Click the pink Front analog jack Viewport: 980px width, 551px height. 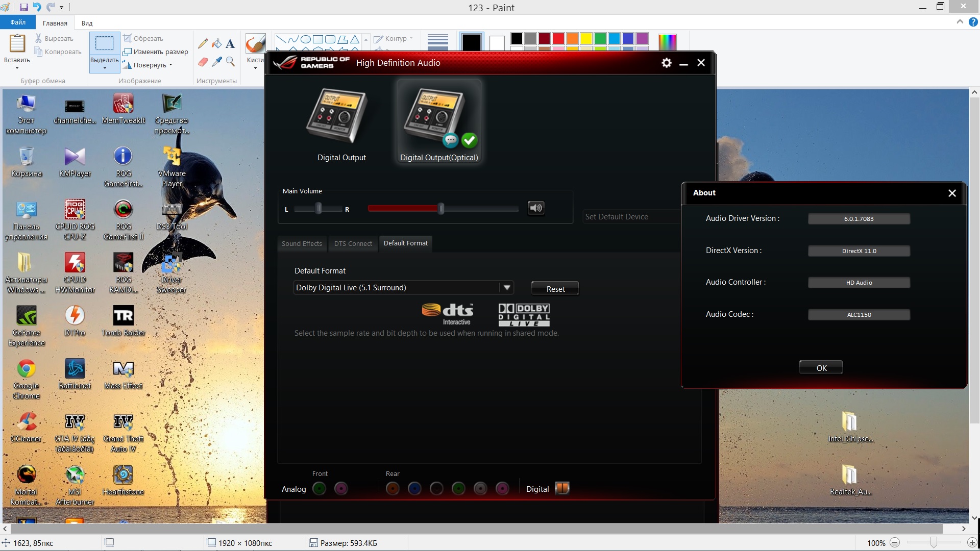click(341, 489)
